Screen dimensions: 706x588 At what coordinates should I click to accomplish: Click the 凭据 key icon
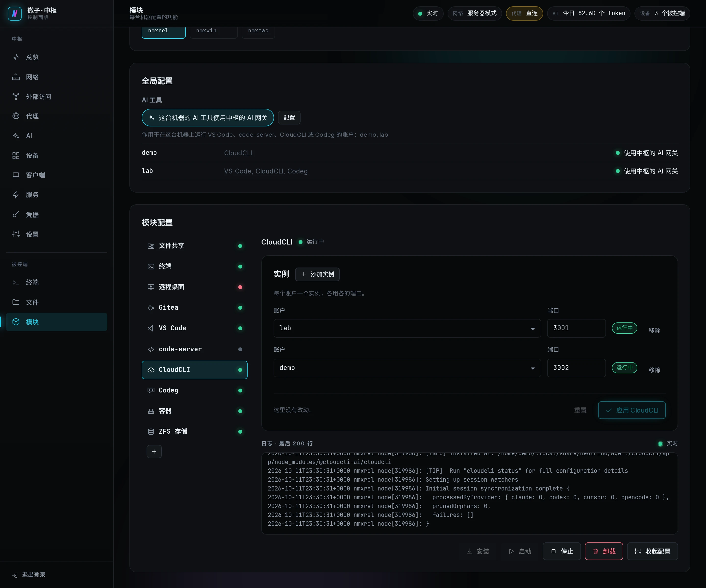[x=16, y=214]
